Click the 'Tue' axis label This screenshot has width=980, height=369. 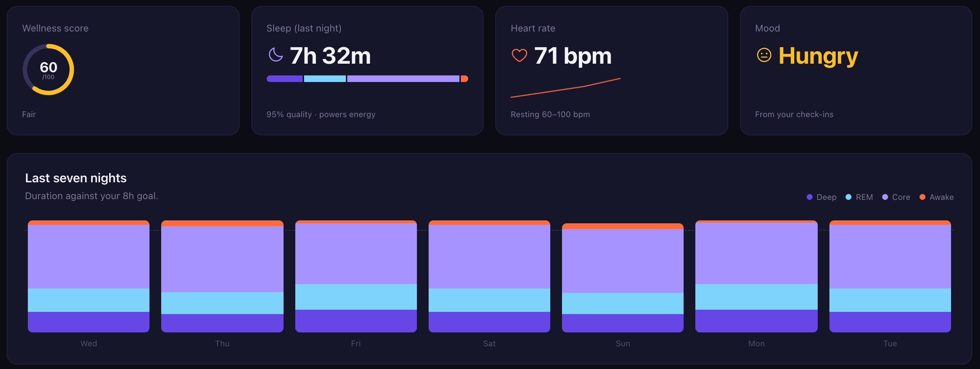tap(890, 343)
